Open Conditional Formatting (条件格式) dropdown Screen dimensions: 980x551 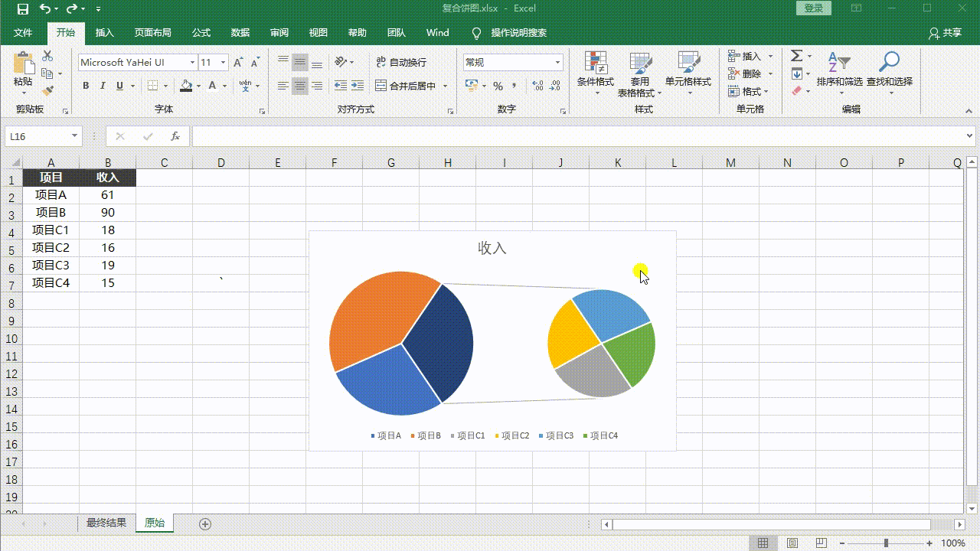(x=595, y=73)
